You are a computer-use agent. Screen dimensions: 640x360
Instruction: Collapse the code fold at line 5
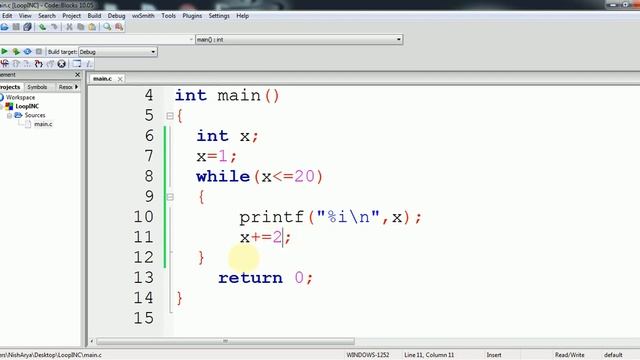tap(170, 116)
